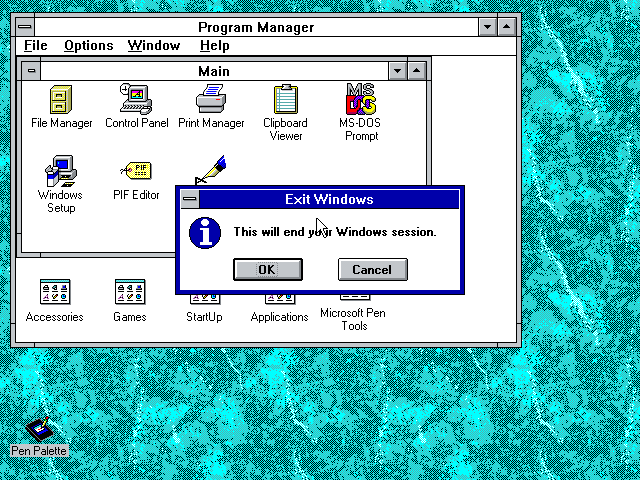Image resolution: width=640 pixels, height=480 pixels.
Task: Open the File menu
Action: 36,45
